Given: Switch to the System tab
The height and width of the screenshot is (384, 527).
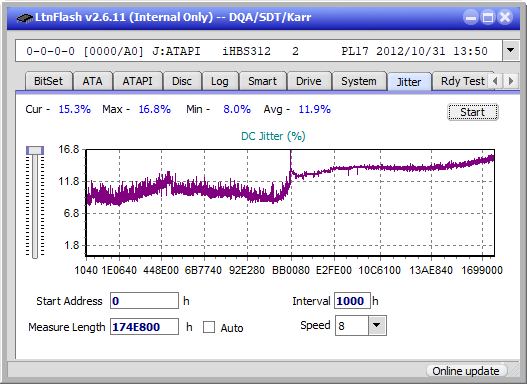Looking at the screenshot, I should [359, 81].
